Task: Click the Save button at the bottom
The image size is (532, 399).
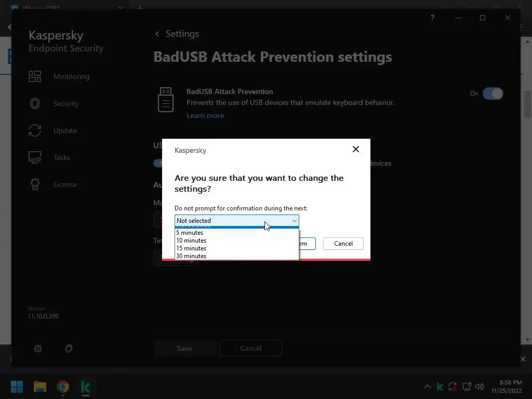Action: 184,348
